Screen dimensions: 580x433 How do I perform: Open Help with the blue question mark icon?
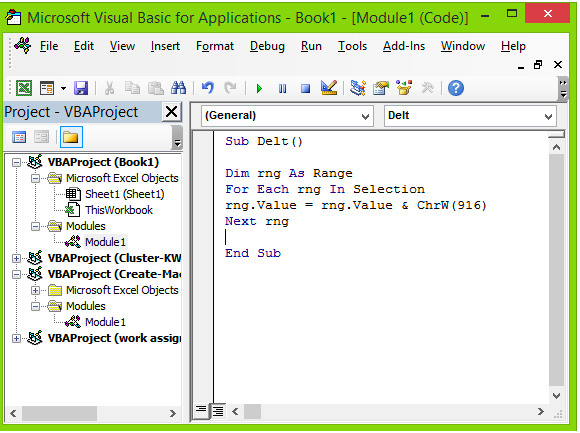pyautogui.click(x=456, y=88)
